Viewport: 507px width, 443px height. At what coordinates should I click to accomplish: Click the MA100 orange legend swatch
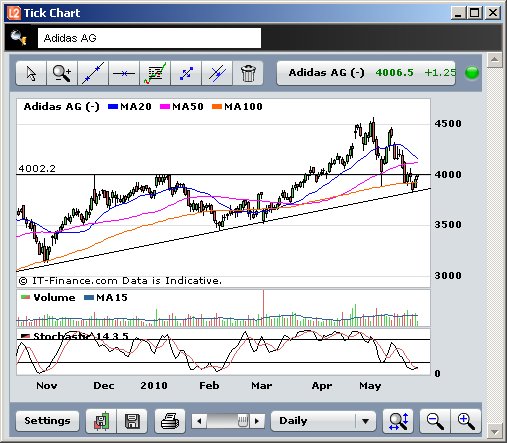217,107
